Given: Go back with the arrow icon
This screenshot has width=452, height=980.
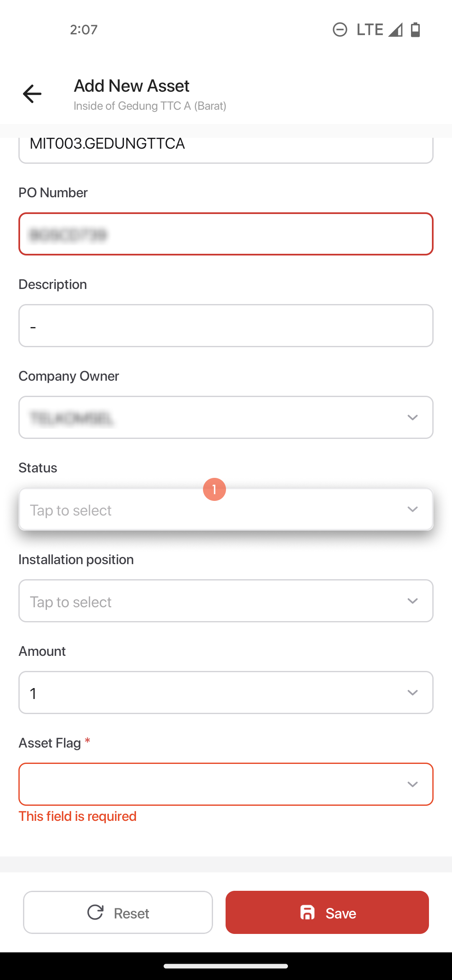Looking at the screenshot, I should (32, 93).
